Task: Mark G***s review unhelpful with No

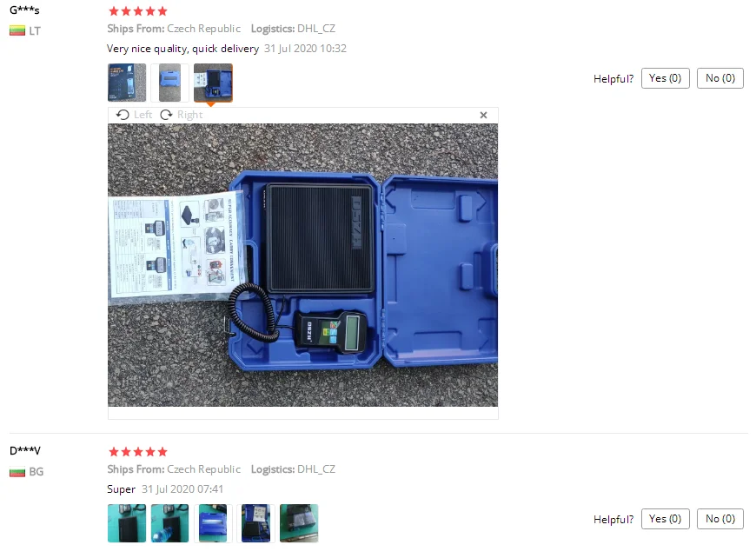Action: click(x=720, y=78)
